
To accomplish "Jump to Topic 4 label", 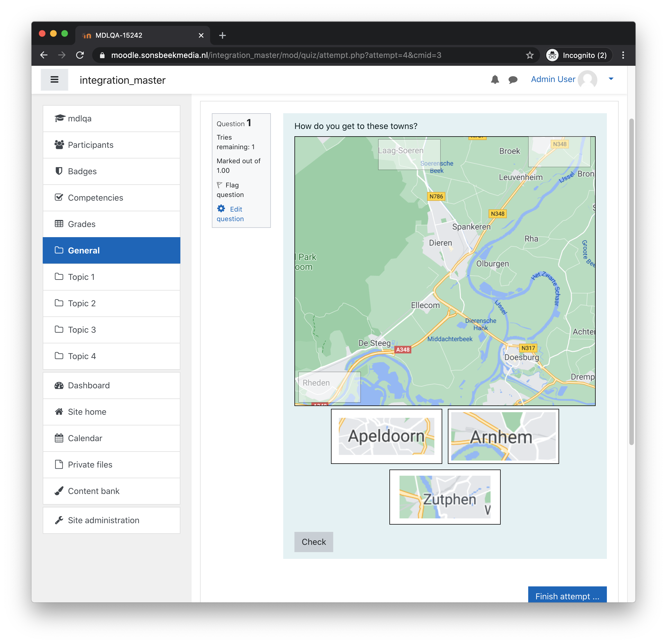I will 82,356.
